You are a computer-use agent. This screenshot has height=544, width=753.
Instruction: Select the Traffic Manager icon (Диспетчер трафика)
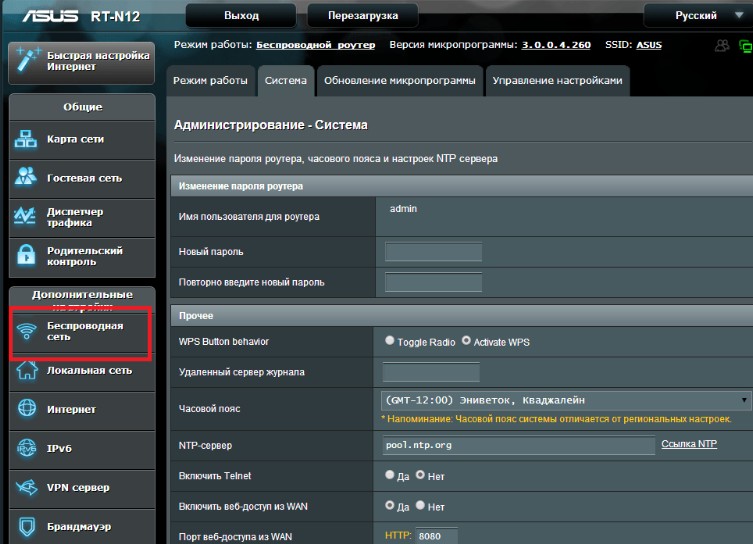[x=27, y=217]
